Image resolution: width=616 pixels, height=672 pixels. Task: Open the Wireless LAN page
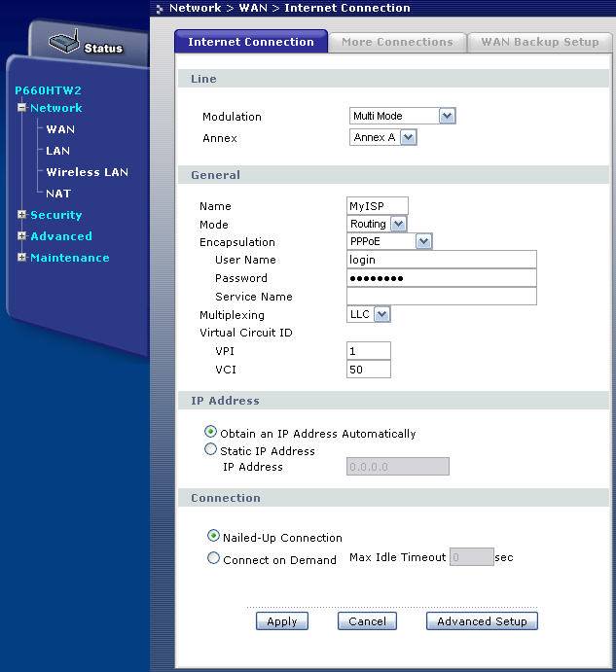(x=87, y=172)
